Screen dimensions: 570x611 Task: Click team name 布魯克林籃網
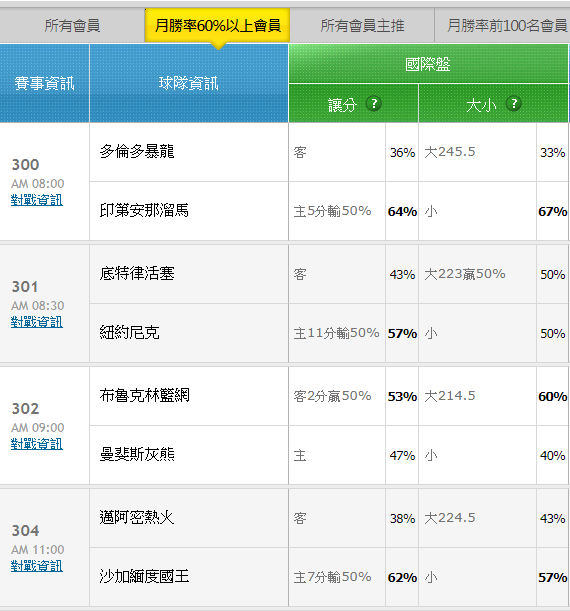point(144,396)
